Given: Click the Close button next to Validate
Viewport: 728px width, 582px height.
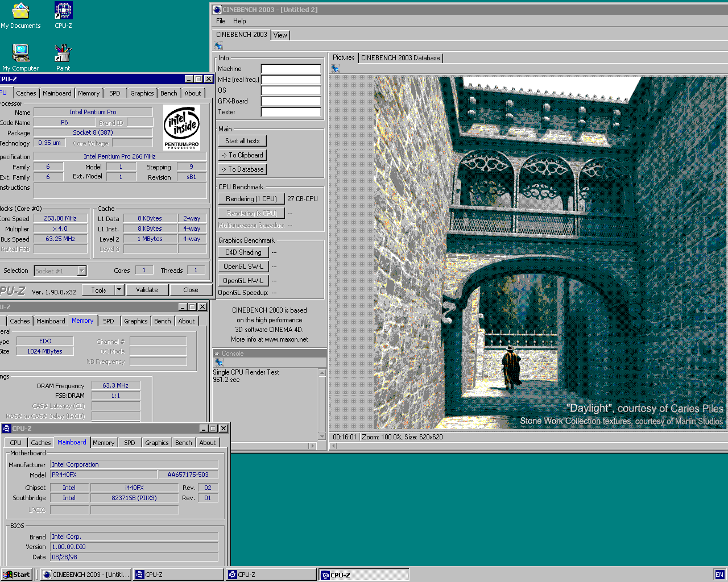Looking at the screenshot, I should pyautogui.click(x=191, y=290).
